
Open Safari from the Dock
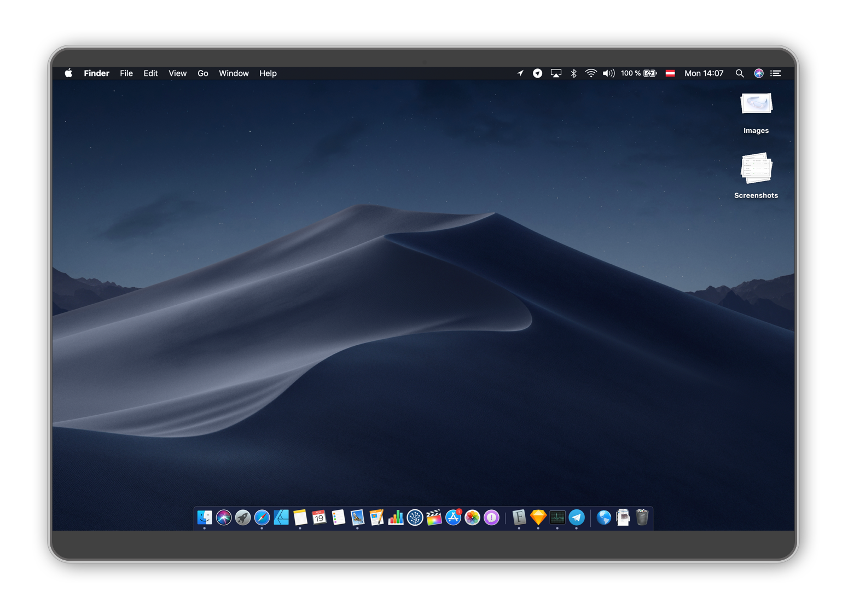262,518
